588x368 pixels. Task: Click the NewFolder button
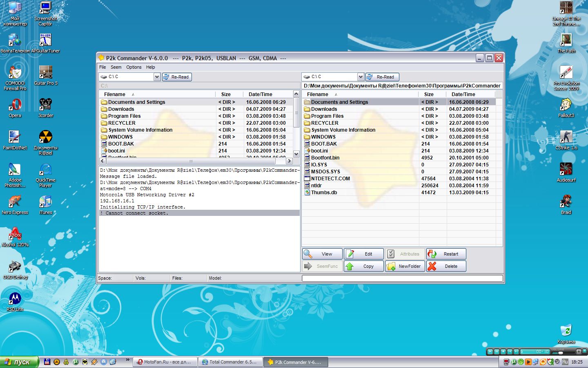pyautogui.click(x=405, y=266)
